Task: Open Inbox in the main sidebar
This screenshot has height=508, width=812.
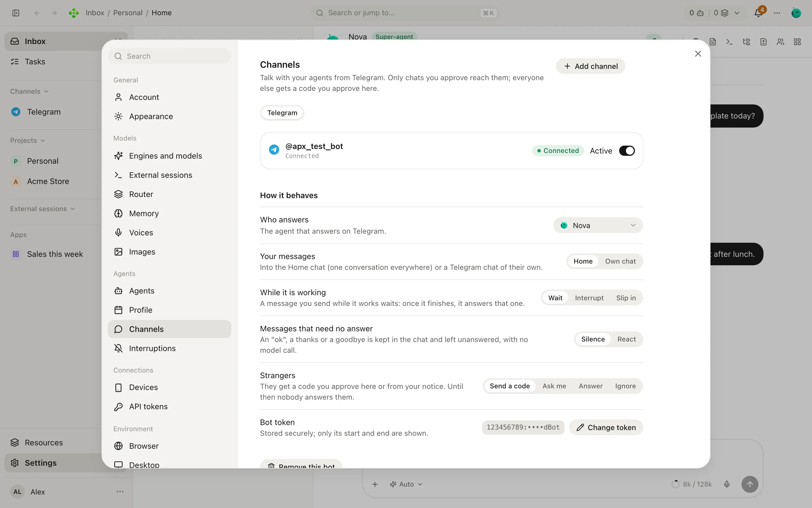Action: (66, 41)
